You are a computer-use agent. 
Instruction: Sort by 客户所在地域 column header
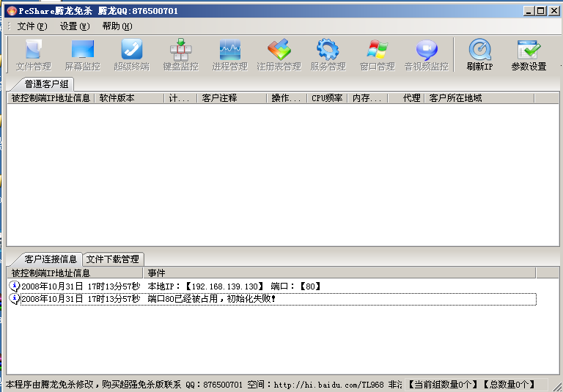point(479,98)
